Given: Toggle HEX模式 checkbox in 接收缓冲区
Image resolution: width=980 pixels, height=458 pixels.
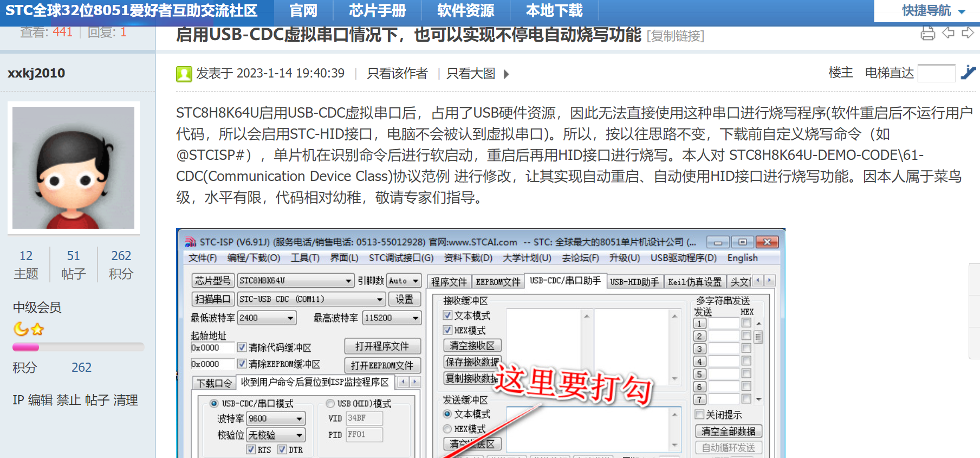Looking at the screenshot, I should (447, 330).
